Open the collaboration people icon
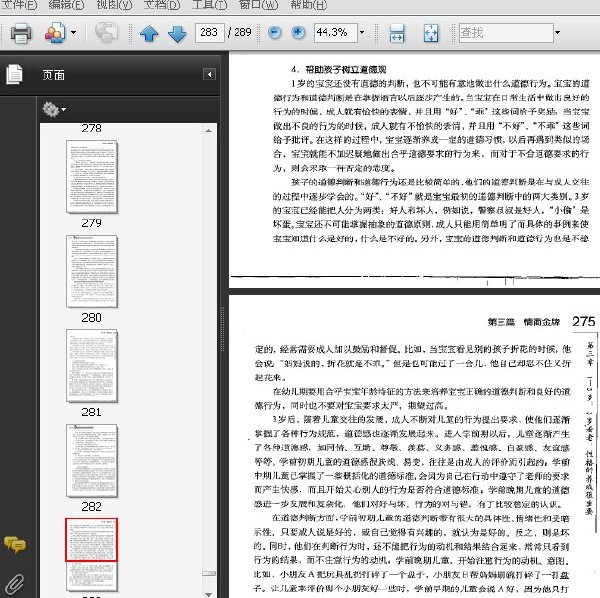 55,33
